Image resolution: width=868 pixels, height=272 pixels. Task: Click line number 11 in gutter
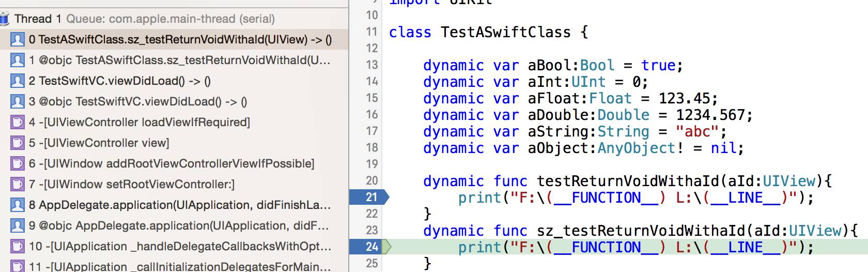[x=372, y=32]
